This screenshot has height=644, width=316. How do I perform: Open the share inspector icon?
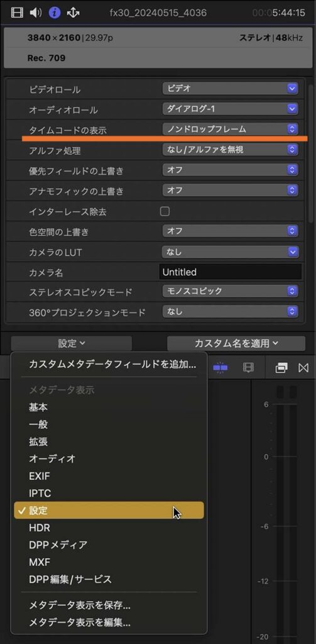73,13
